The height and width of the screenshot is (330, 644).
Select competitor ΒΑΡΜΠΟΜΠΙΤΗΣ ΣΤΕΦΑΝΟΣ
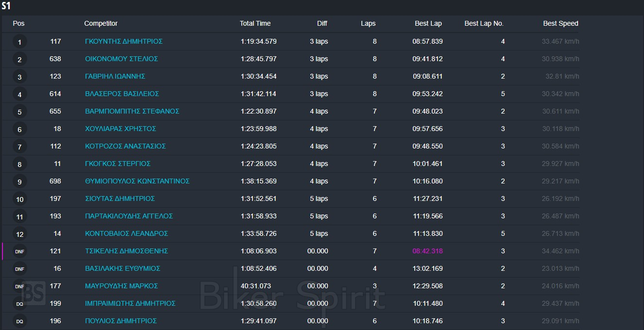point(132,112)
